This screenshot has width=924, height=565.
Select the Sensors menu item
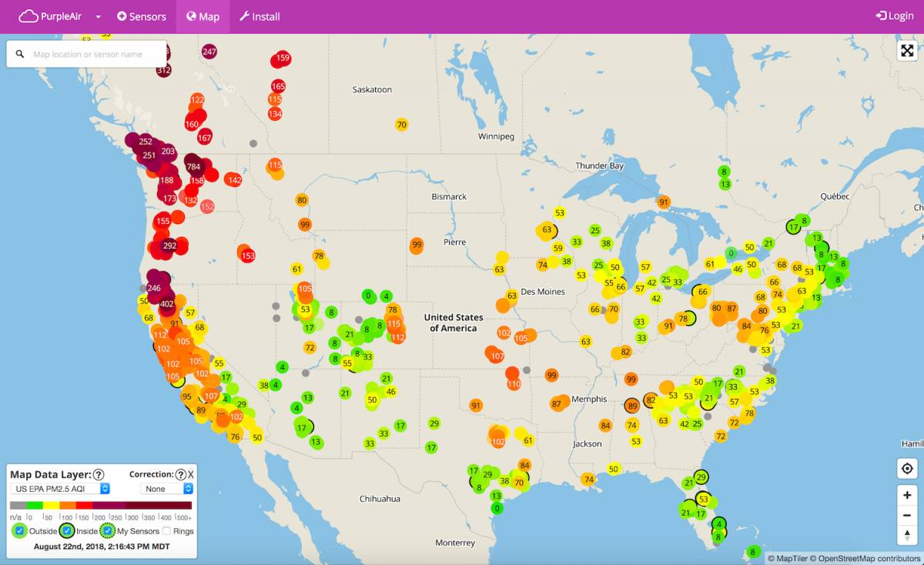[x=142, y=15]
